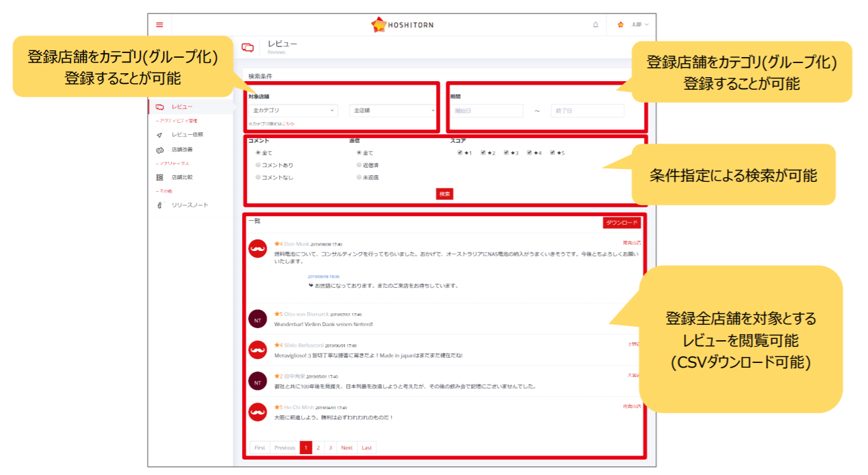Uncheck the ★1 score checkbox
The height and width of the screenshot is (475, 868).
click(459, 153)
